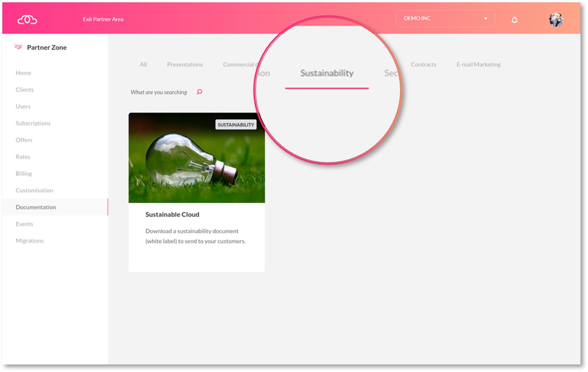Open Users in sidebar
Screen dimensions: 588x372
click(x=23, y=107)
